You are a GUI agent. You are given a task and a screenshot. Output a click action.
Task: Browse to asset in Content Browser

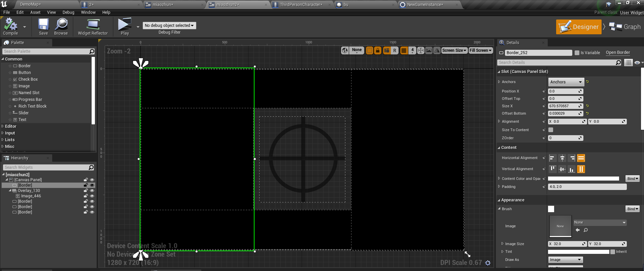(61, 27)
